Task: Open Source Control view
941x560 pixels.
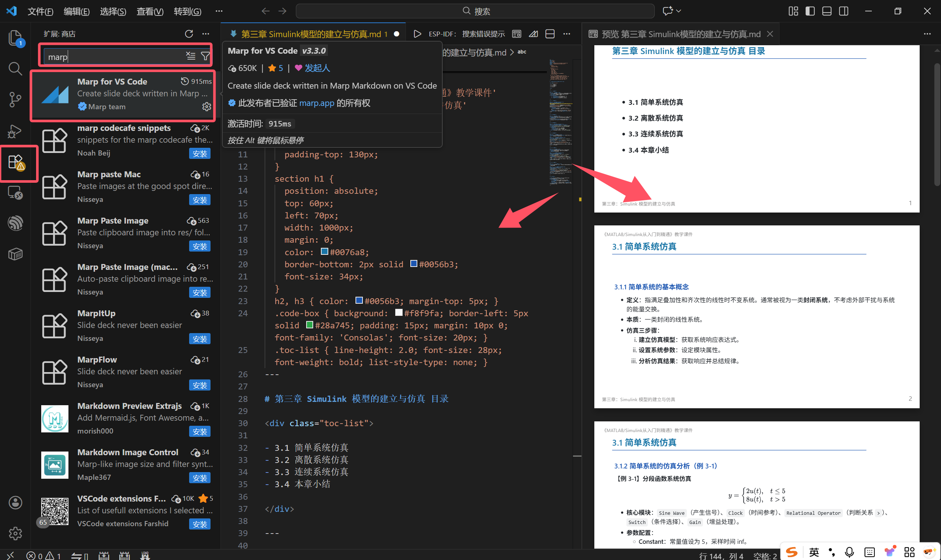Action: pyautogui.click(x=15, y=100)
